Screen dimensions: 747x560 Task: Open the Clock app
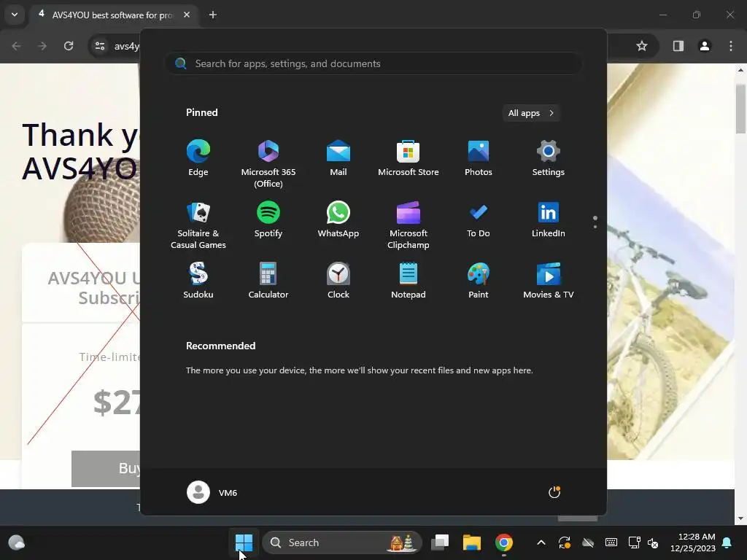point(338,281)
